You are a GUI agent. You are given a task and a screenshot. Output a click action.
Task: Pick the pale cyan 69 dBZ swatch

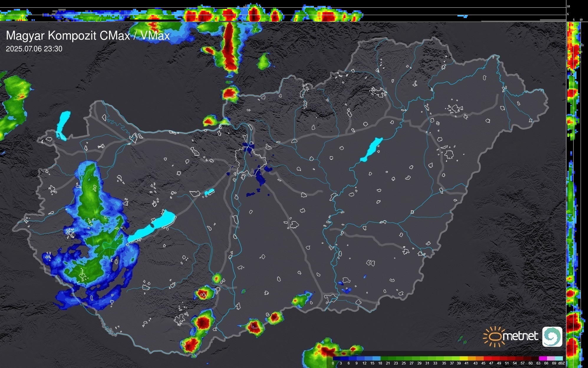click(559, 358)
